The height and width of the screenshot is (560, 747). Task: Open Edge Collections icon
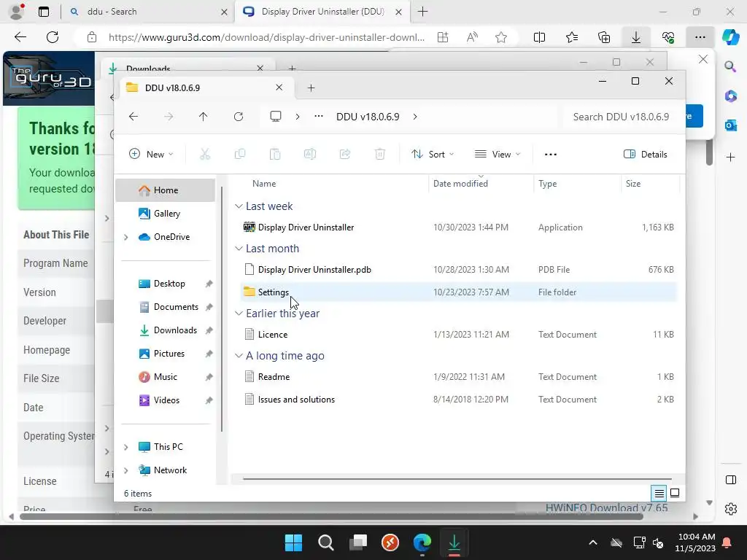pos(603,37)
